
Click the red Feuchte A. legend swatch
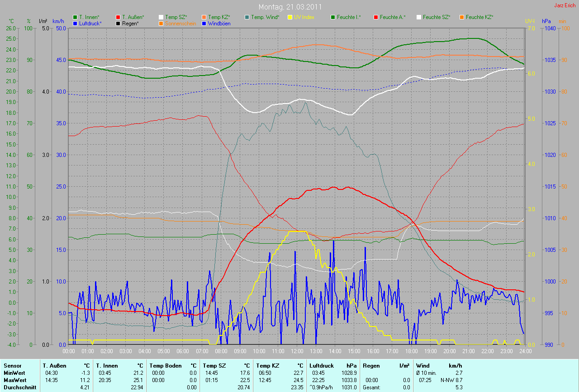click(376, 17)
